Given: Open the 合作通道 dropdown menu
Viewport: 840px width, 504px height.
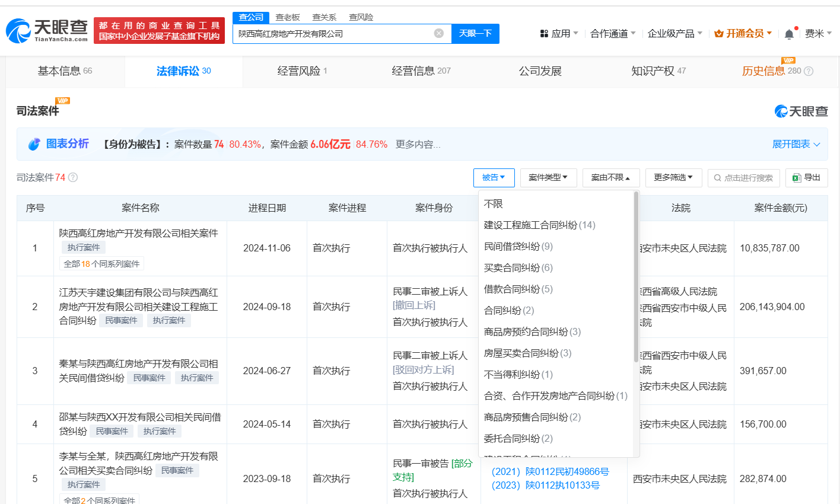Looking at the screenshot, I should point(613,34).
